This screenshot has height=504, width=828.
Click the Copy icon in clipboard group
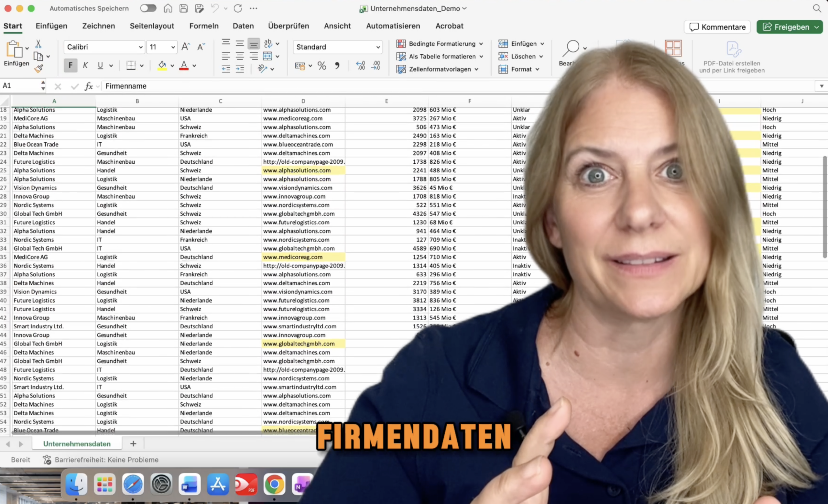38,56
